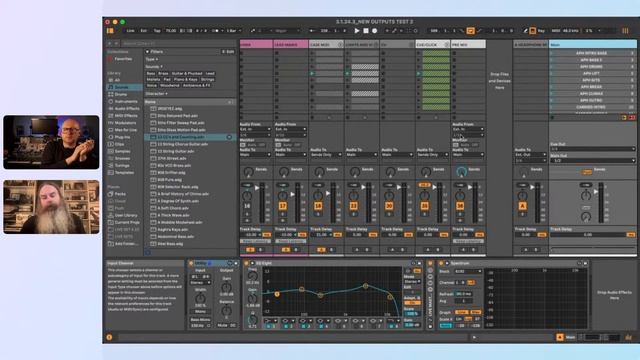The height and width of the screenshot is (360, 640).
Task: Expand the Type filter group
Action: (152, 59)
